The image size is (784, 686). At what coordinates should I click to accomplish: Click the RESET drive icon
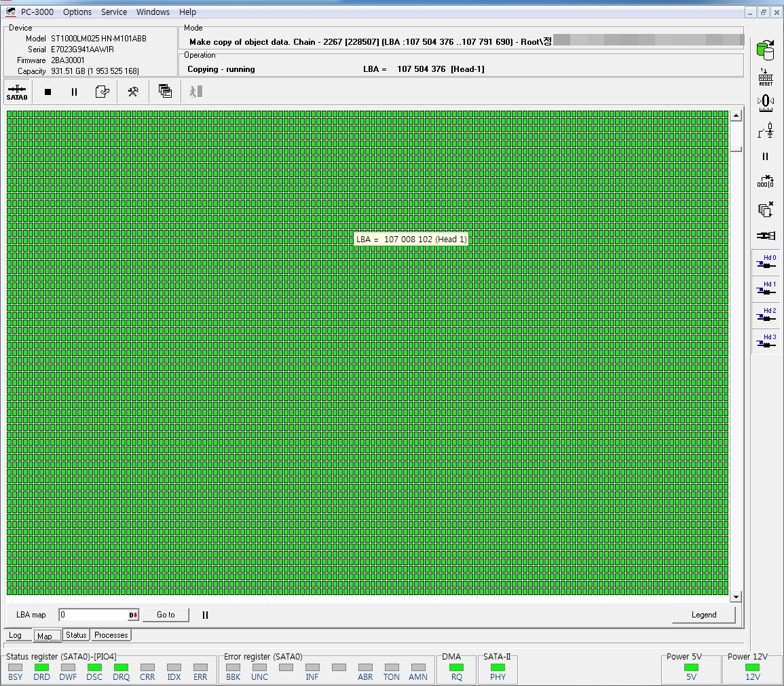tap(766, 77)
